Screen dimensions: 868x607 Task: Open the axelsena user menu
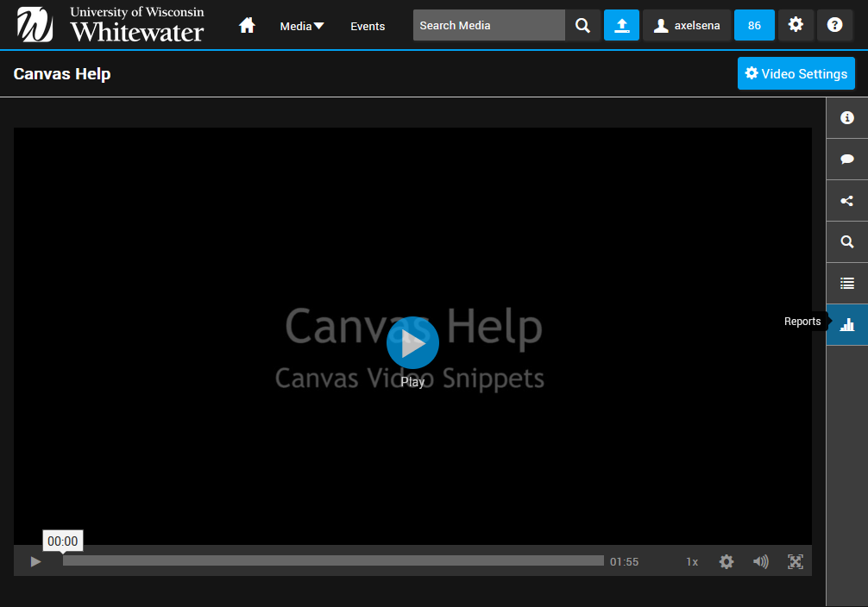pos(687,25)
